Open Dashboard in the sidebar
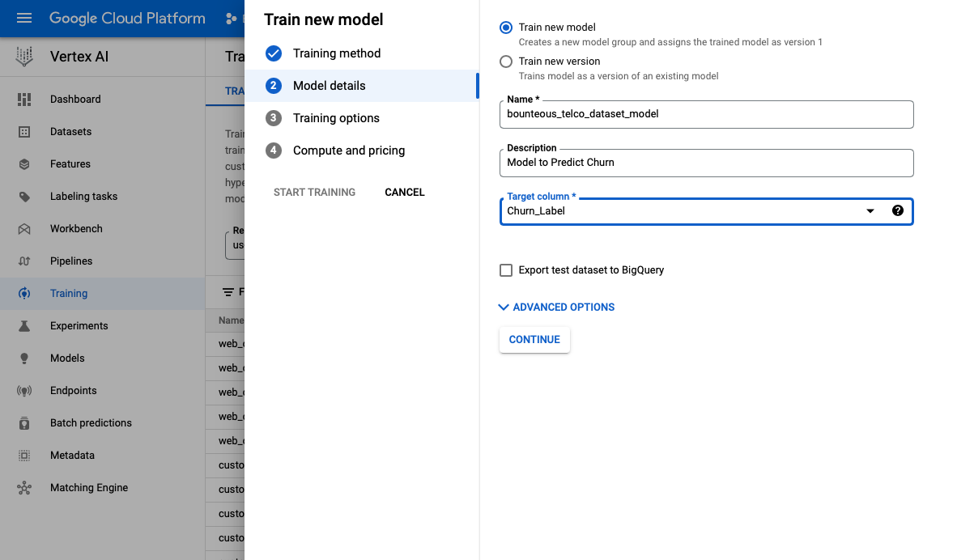This screenshot has width=957, height=560. [103, 100]
